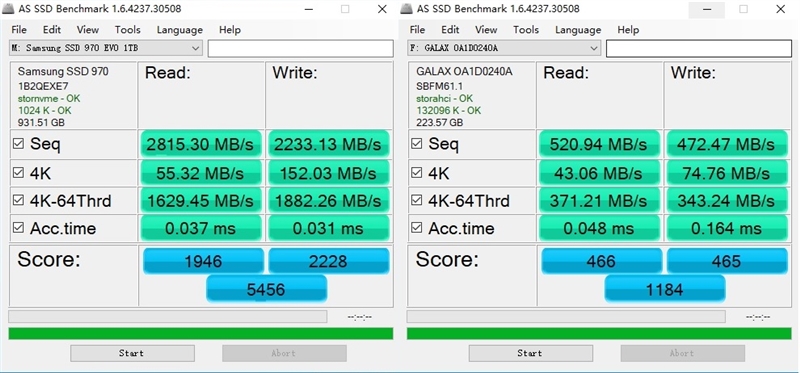Click the 2815.30 MB/s Seq read result
The width and height of the screenshot is (800, 373).
(201, 144)
